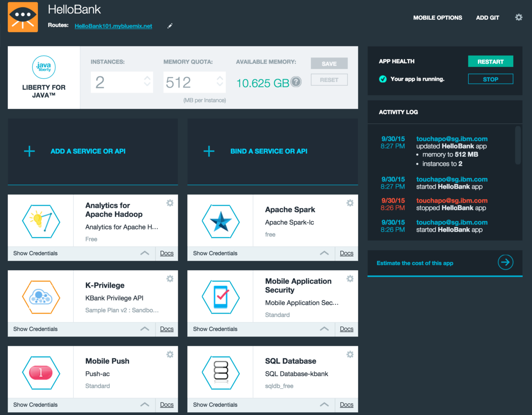Open Docs for Apache Spark

(x=347, y=253)
